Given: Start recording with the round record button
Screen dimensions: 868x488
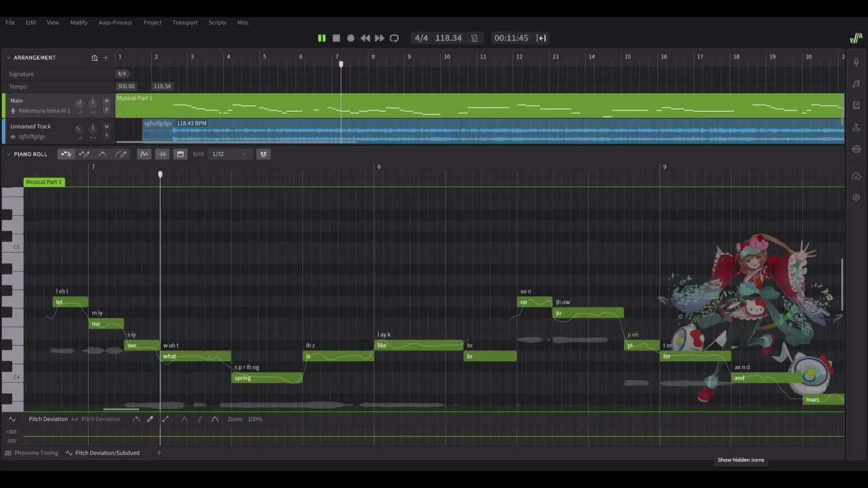Looking at the screenshot, I should (351, 38).
